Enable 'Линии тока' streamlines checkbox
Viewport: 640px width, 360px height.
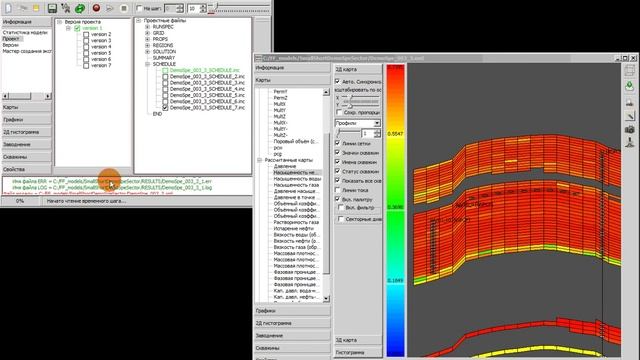coord(338,190)
